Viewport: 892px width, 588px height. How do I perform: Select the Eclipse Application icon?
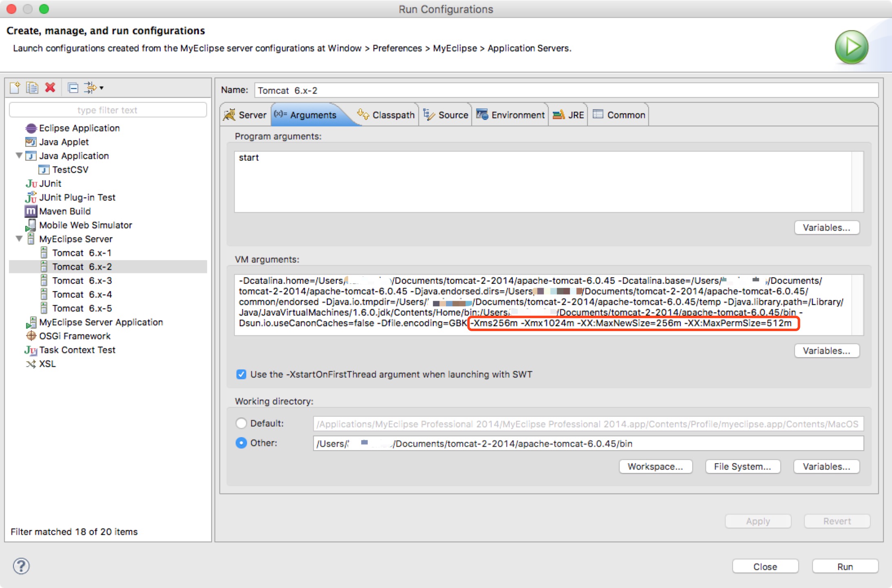click(31, 128)
